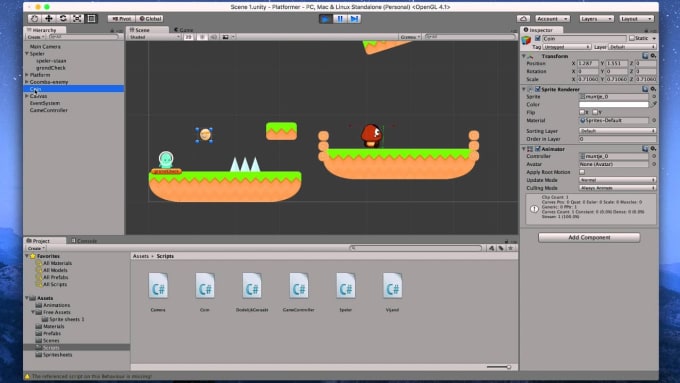The height and width of the screenshot is (383, 680).
Task: Toggle Sprite Renderer enabled checkbox
Action: [x=538, y=89]
